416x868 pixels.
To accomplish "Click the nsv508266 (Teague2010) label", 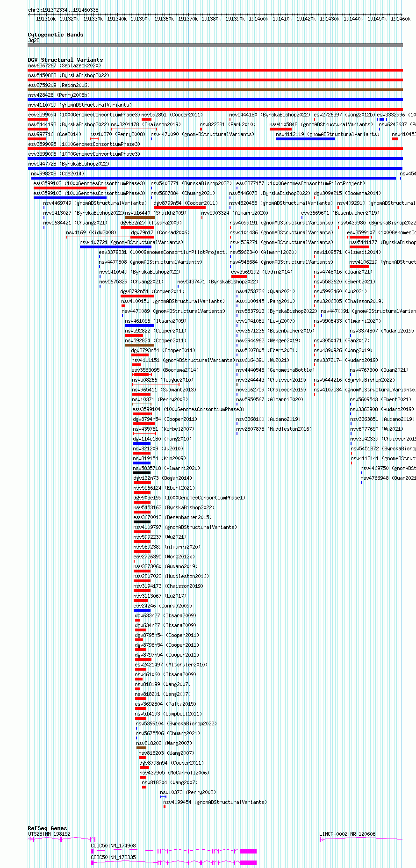I will [x=163, y=380].
